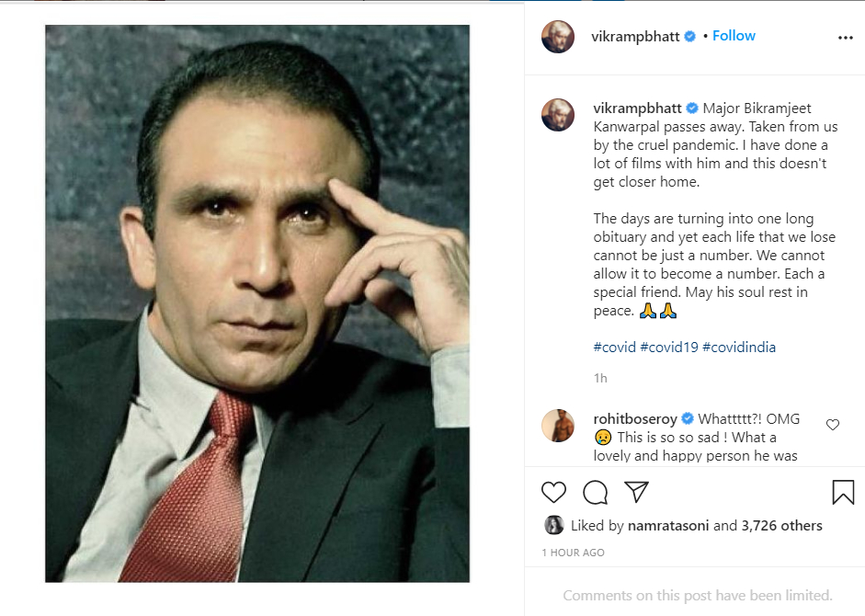Visit rohitboseroy username in comment
865x616 pixels.
635,419
